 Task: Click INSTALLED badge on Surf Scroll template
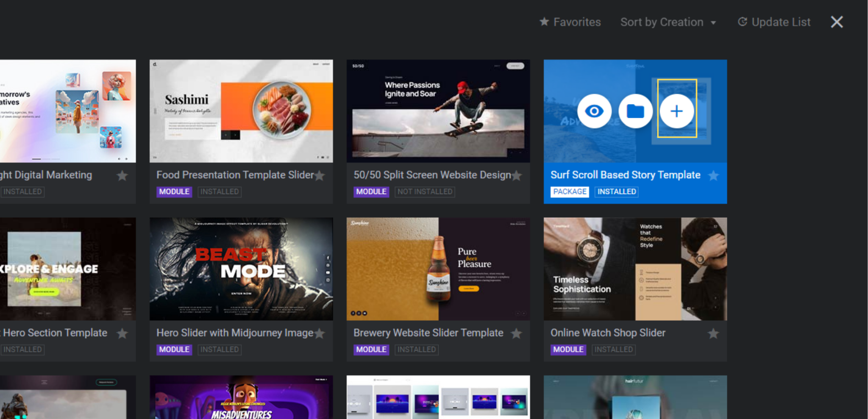click(617, 191)
